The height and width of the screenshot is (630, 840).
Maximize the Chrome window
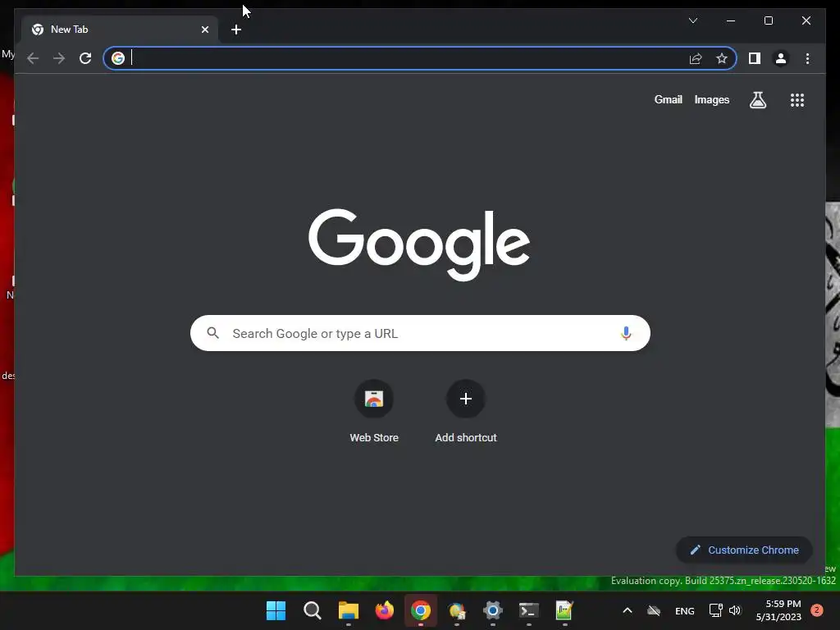pos(768,21)
